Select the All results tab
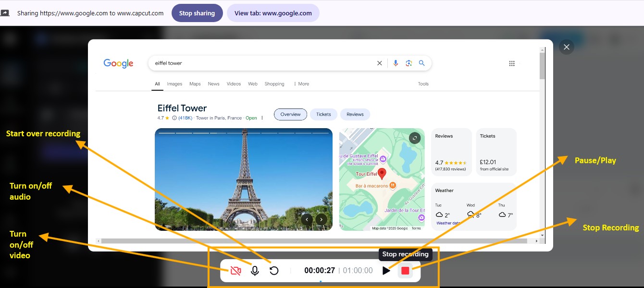 pyautogui.click(x=157, y=84)
